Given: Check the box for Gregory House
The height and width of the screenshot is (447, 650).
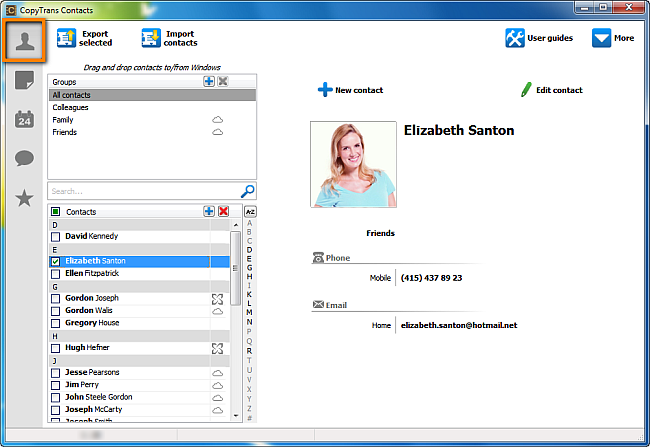Looking at the screenshot, I should pyautogui.click(x=56, y=323).
